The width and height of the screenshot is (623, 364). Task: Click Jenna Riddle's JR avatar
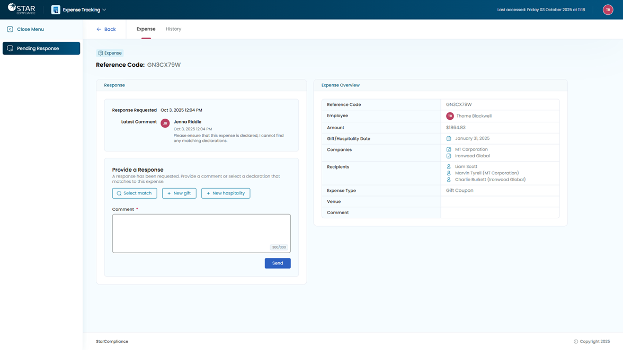click(x=165, y=123)
